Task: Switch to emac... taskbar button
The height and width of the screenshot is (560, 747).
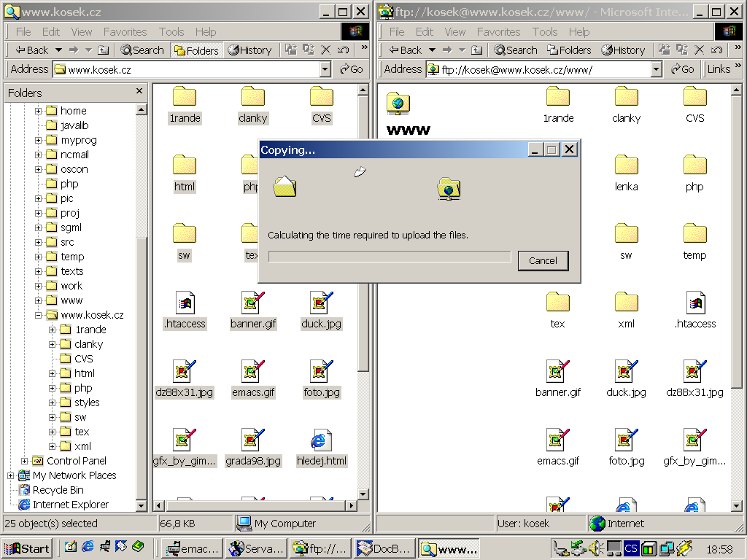Action: 192,549
